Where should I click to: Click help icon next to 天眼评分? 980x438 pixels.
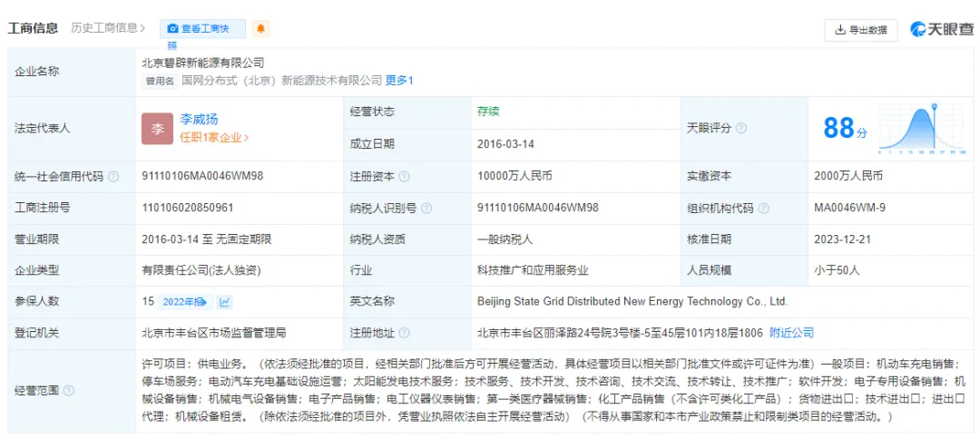point(741,128)
